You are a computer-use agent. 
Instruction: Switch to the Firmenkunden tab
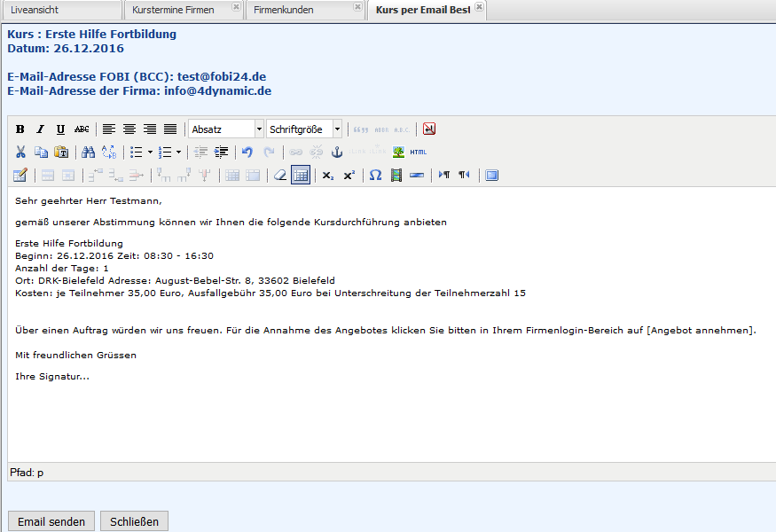tap(284, 10)
